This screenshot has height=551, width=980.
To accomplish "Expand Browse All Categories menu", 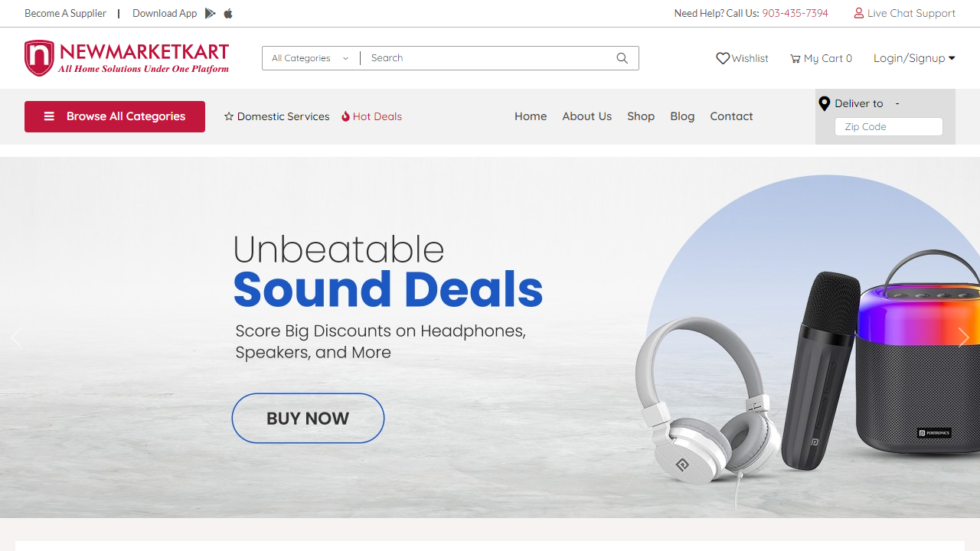I will [x=115, y=116].
